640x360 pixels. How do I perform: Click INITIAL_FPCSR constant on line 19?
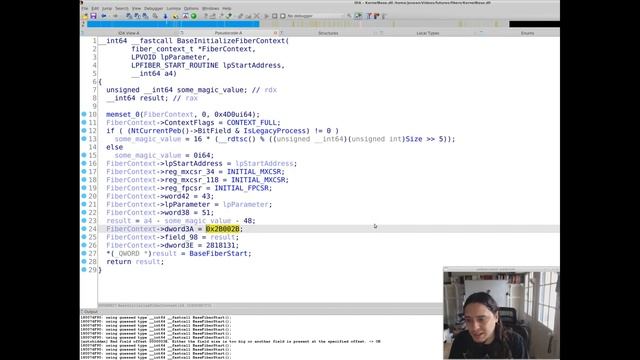242,188
